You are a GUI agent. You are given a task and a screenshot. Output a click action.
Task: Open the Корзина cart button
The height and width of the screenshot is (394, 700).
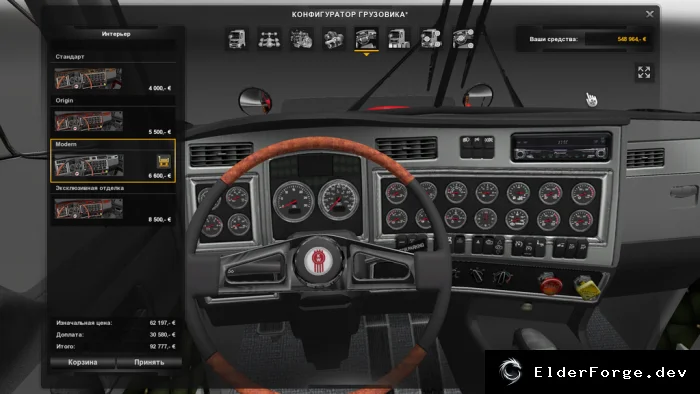83,362
